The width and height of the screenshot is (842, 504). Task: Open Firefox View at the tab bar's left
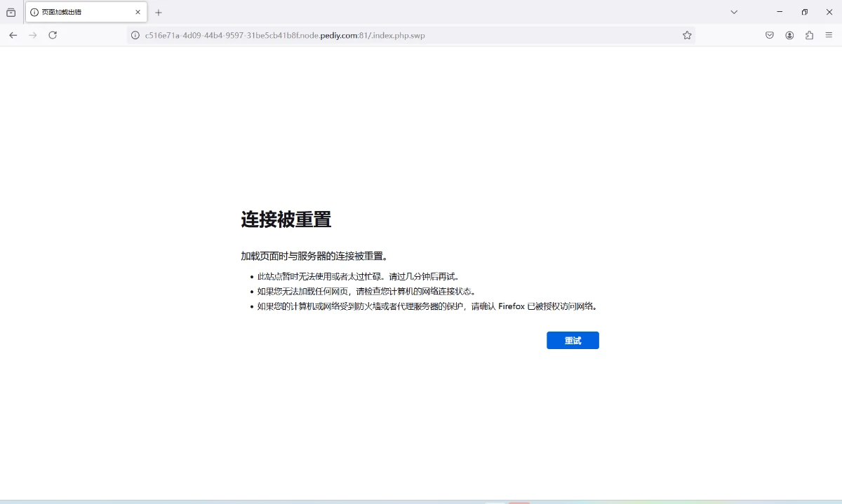point(11,12)
